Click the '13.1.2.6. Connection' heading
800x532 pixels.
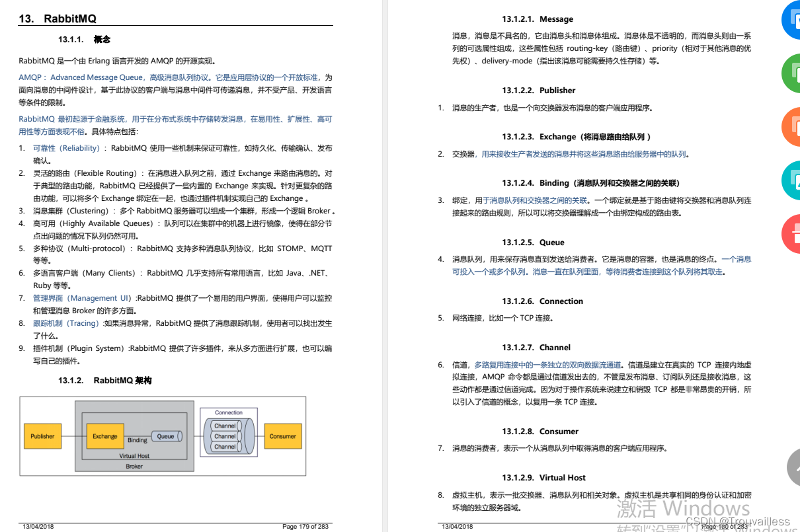point(542,301)
